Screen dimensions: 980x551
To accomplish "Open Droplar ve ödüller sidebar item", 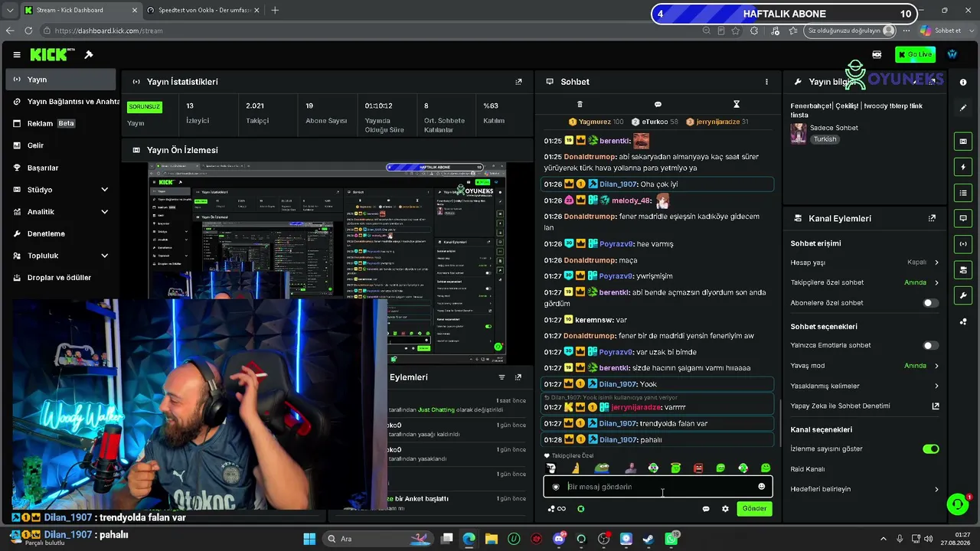I will click(61, 278).
